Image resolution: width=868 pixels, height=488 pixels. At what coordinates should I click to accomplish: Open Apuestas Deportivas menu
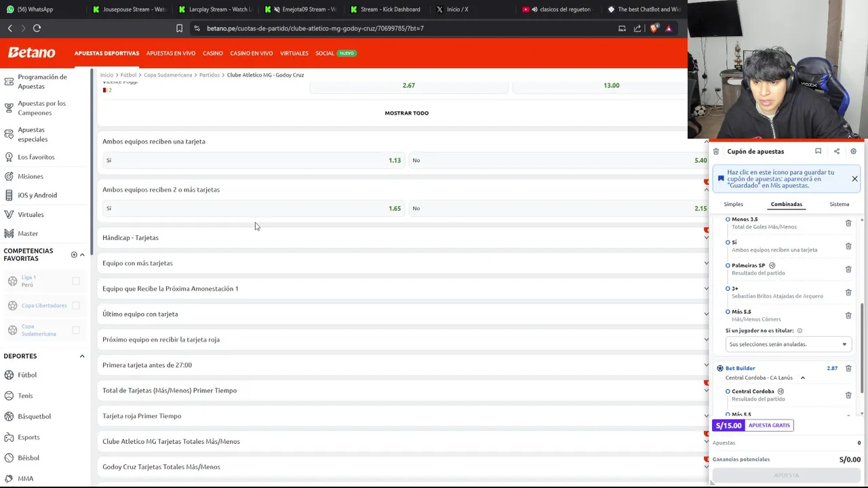click(x=106, y=53)
